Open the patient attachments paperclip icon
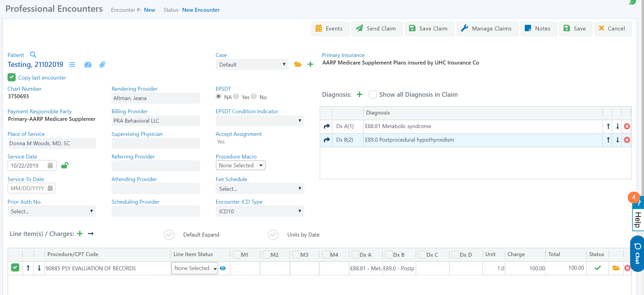 coord(102,64)
